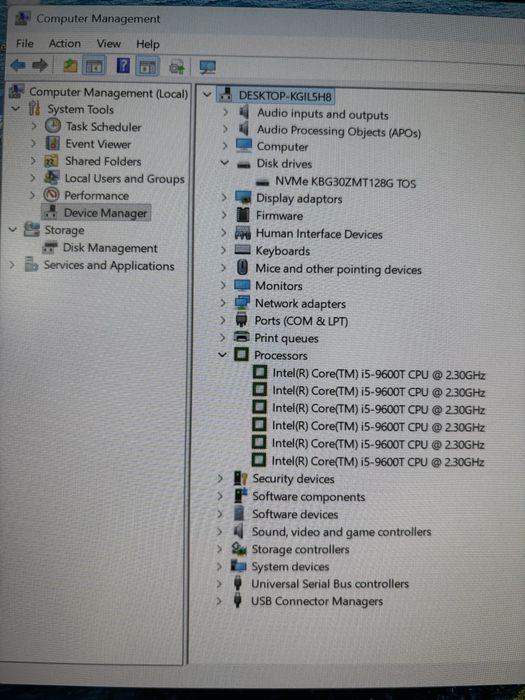Image resolution: width=525 pixels, height=700 pixels.
Task: Select Computer Management (Local) root
Action: coord(108,93)
